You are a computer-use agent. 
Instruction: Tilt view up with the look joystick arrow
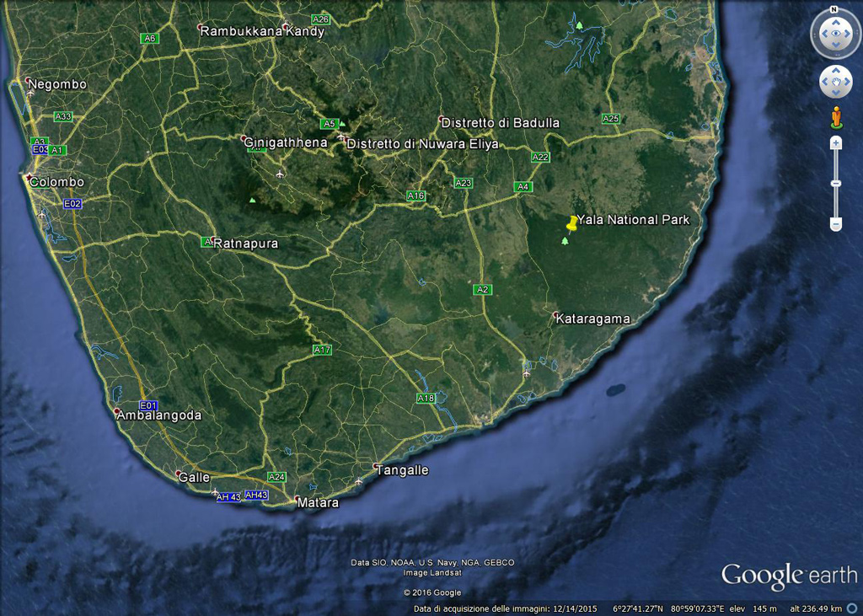pos(835,21)
